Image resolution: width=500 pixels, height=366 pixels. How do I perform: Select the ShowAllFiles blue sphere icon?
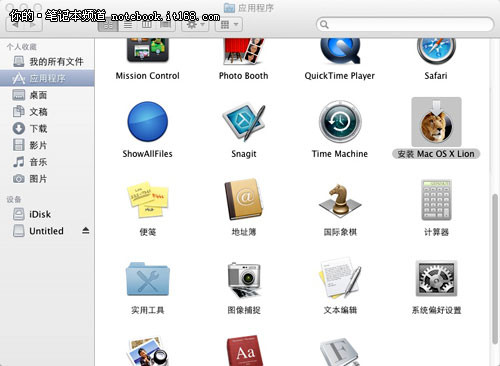(x=148, y=122)
